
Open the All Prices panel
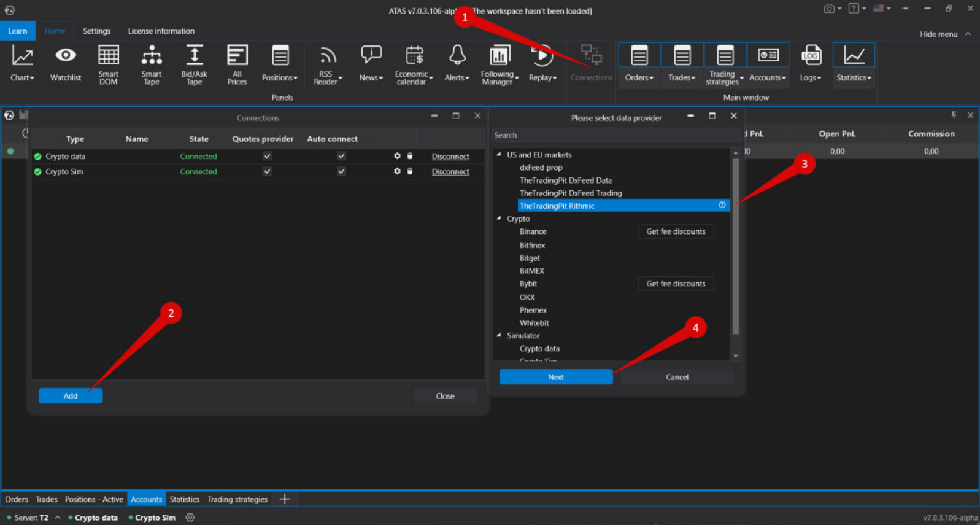tap(237, 64)
